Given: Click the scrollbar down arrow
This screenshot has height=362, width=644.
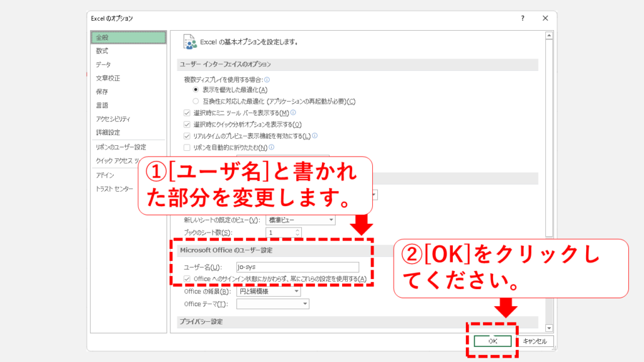Looking at the screenshot, I should tap(549, 328).
